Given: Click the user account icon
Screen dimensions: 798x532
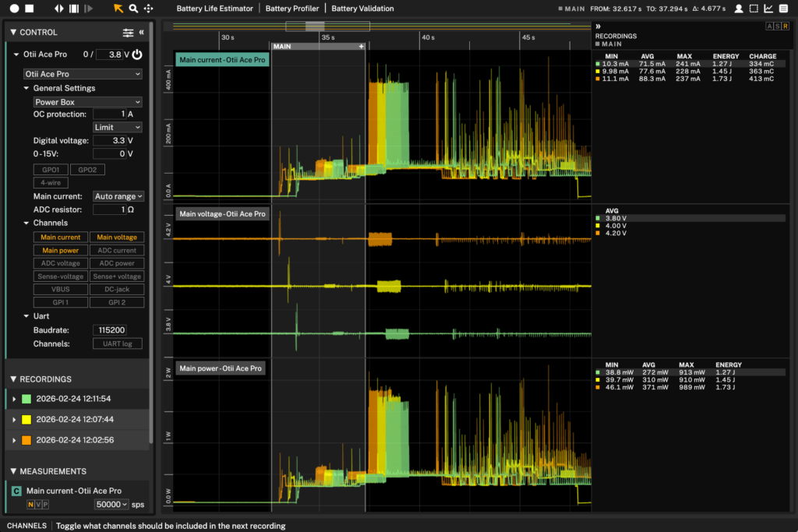Looking at the screenshot, I should coord(737,9).
